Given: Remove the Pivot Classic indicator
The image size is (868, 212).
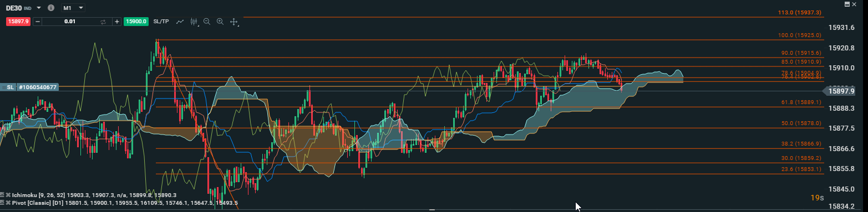Looking at the screenshot, I should [x=8, y=203].
